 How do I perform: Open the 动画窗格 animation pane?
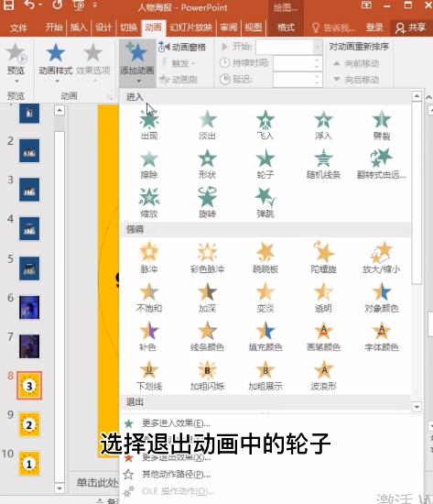[182, 48]
